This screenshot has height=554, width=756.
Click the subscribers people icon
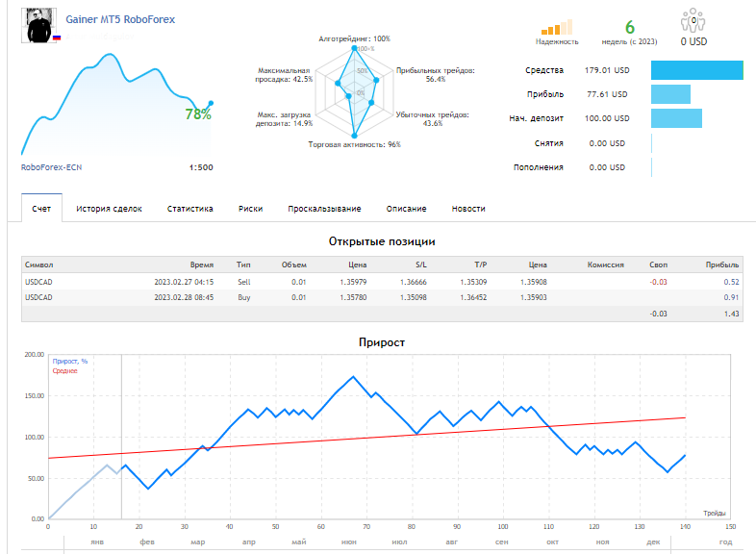693,20
